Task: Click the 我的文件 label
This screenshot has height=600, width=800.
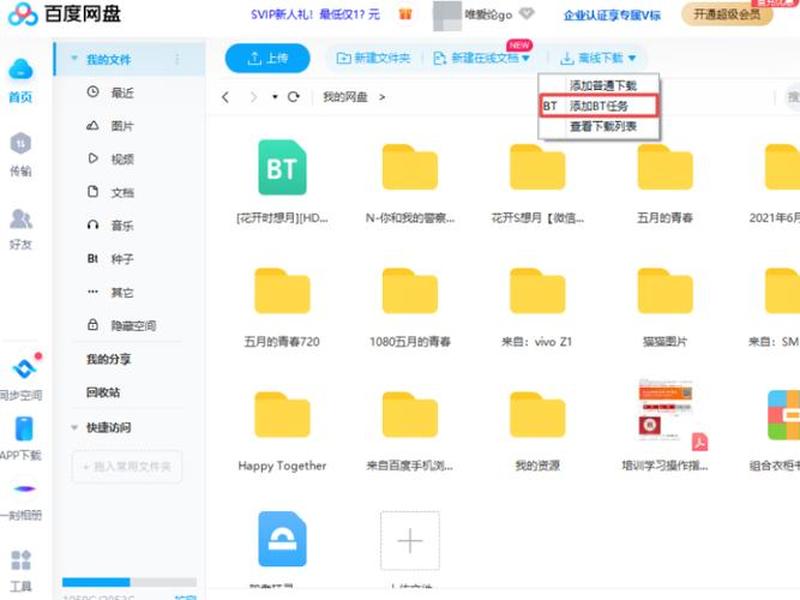Action: (109, 59)
